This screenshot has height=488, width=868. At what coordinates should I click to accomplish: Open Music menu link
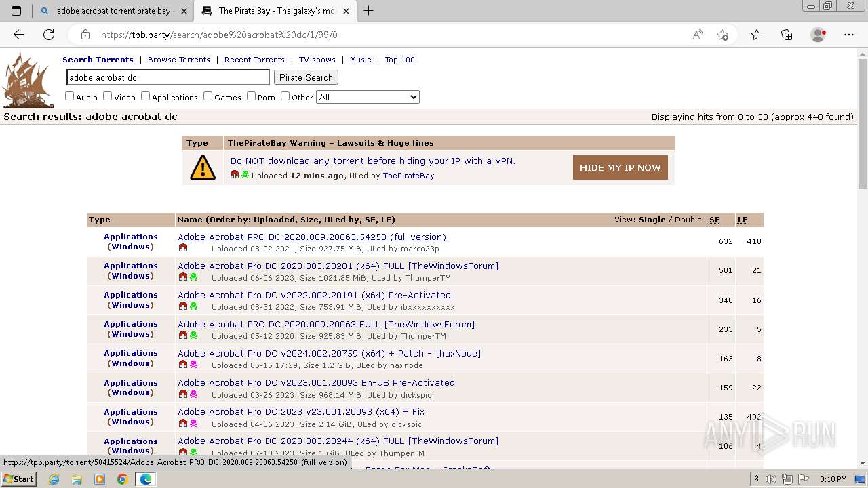360,60
